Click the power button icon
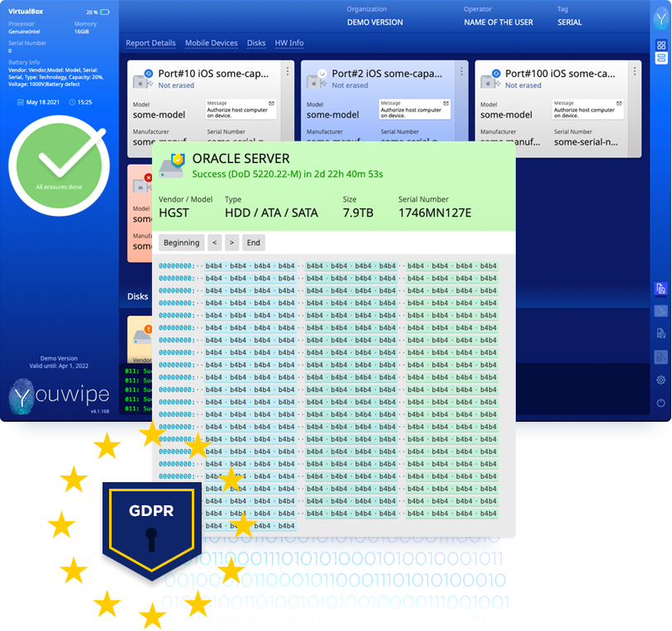The image size is (672, 631). (661, 403)
